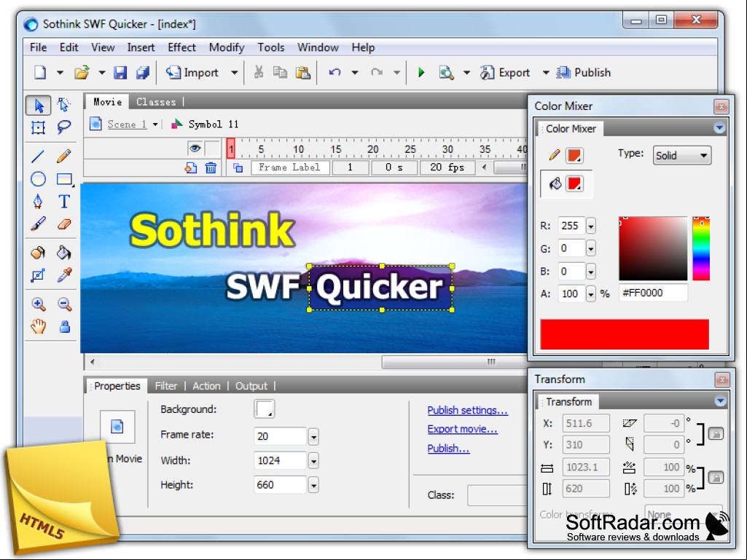Viewport: 747px width, 560px height.
Task: Click the Save disk icon
Action: (120, 72)
